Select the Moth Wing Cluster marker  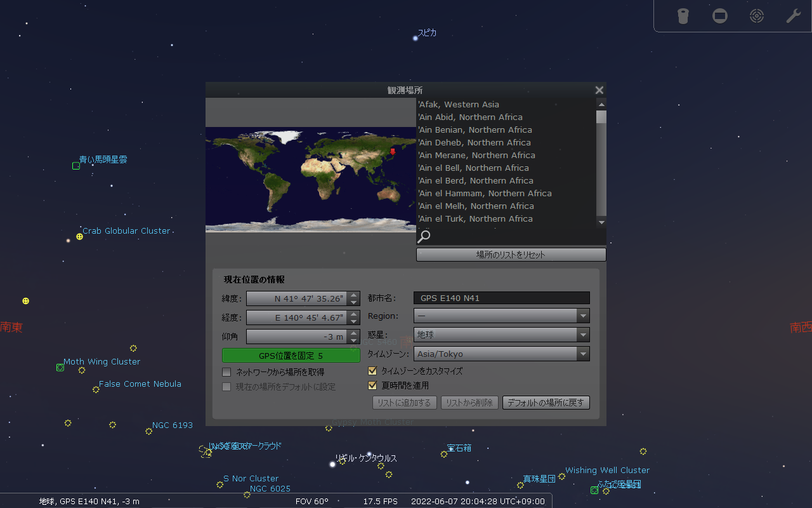[x=60, y=368]
